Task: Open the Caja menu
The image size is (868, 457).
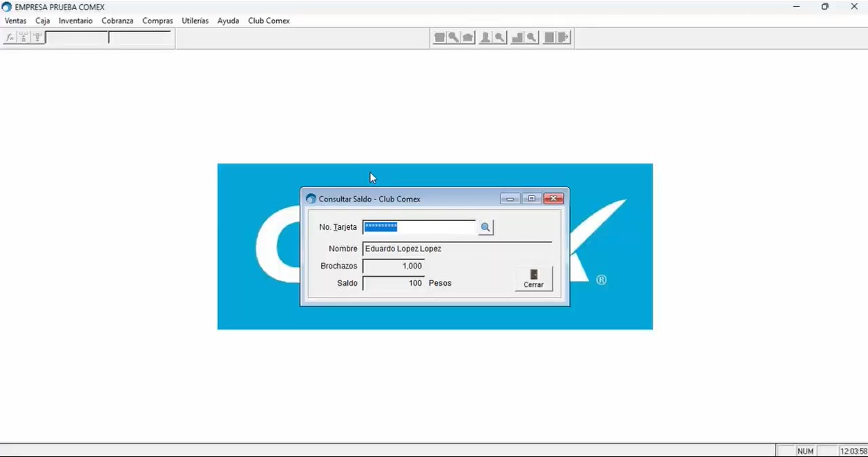Action: point(43,21)
